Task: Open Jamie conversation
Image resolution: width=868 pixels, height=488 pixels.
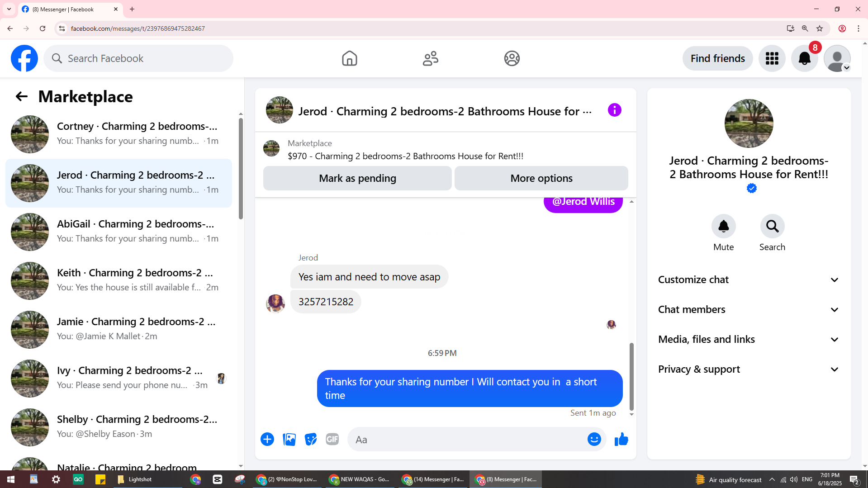Action: pyautogui.click(x=119, y=329)
